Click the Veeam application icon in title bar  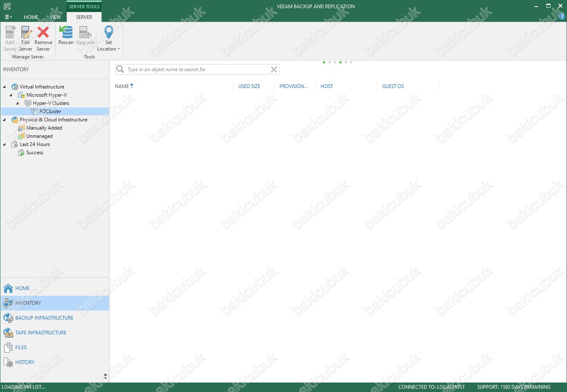tap(7, 6)
